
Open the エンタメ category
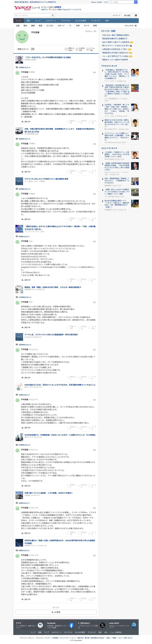coord(50,26)
